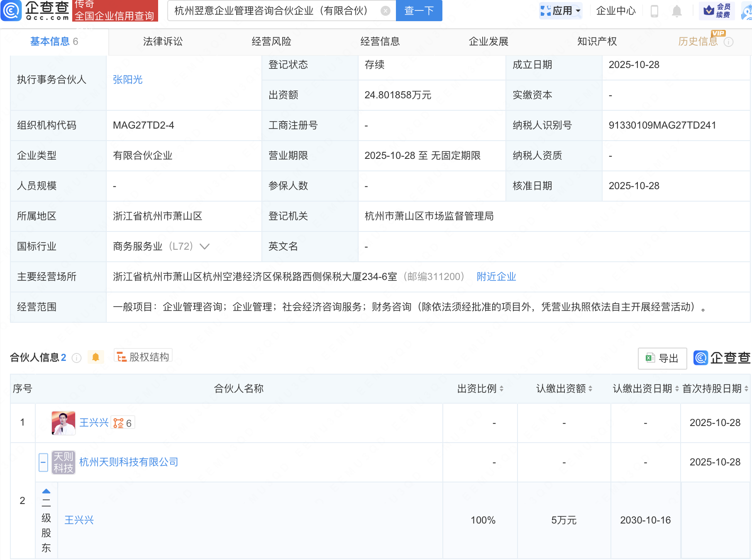The width and height of the screenshot is (752, 560).
Task: Toggle sorting on the 出资比例 column
Action: pyautogui.click(x=501, y=389)
